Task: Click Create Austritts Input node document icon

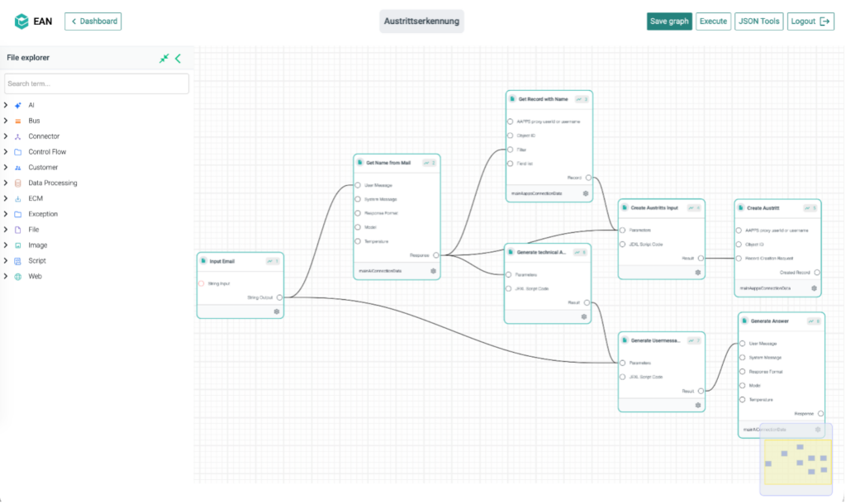Action: coord(625,207)
